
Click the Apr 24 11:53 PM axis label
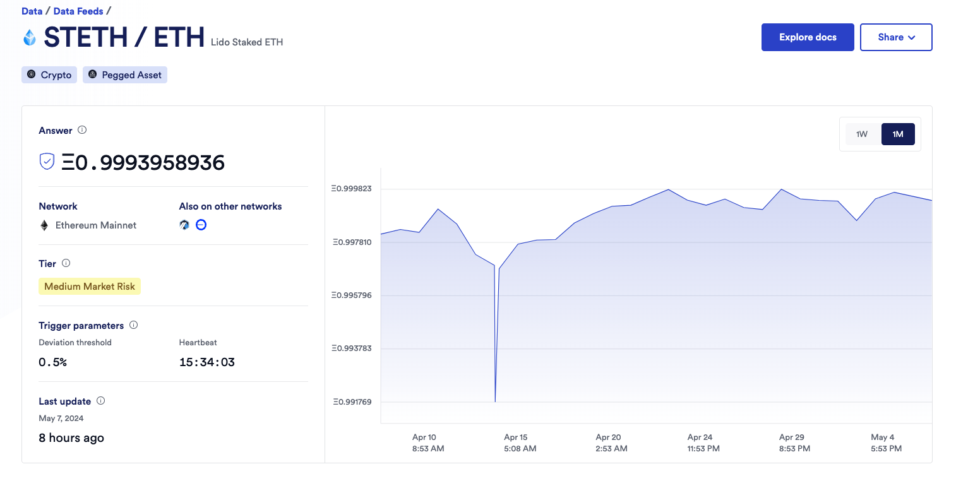(703, 443)
